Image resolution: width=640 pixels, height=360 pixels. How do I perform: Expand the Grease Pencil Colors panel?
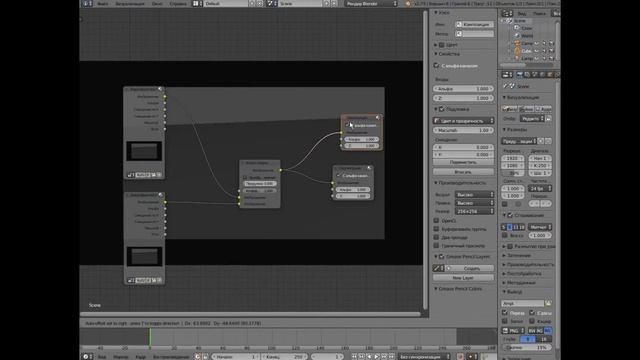pos(458,289)
